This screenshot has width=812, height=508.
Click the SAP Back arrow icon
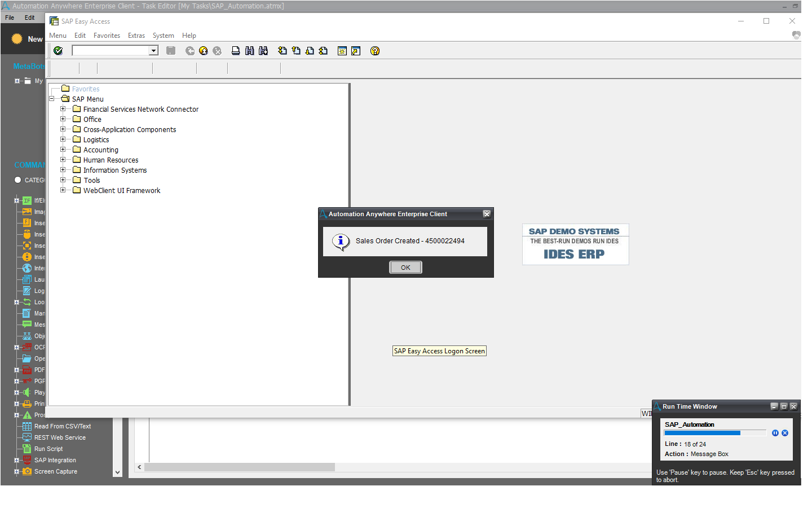click(190, 51)
